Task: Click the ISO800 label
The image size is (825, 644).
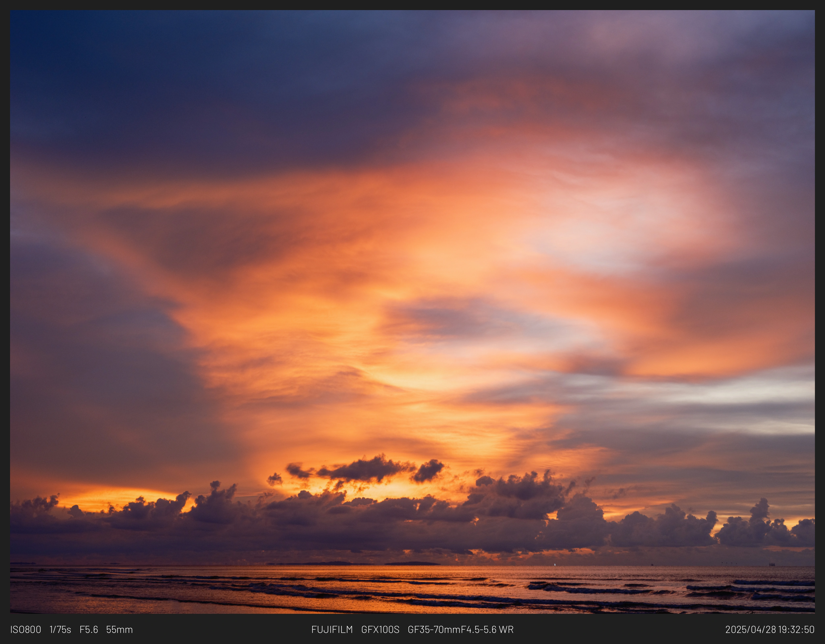Action: pos(26,630)
